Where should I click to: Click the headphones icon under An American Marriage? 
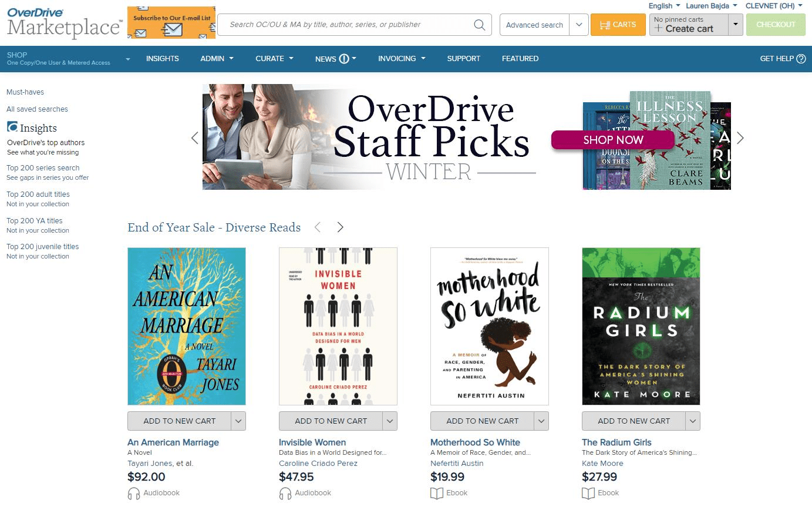(x=134, y=493)
